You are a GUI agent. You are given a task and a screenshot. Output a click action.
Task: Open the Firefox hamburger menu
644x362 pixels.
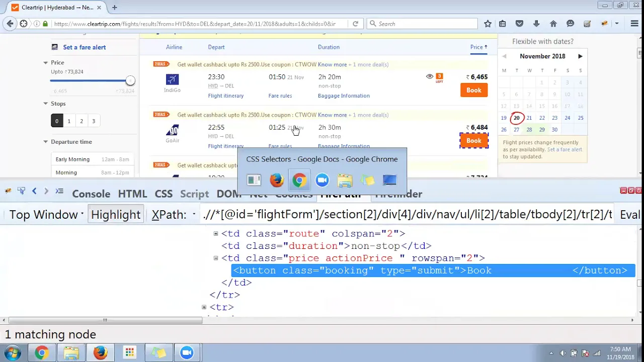click(x=634, y=24)
